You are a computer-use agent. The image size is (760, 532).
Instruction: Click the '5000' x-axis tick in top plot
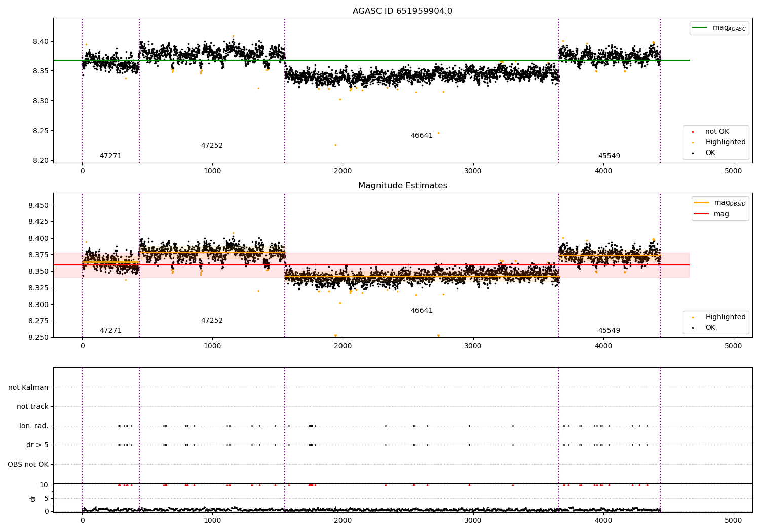pos(733,171)
